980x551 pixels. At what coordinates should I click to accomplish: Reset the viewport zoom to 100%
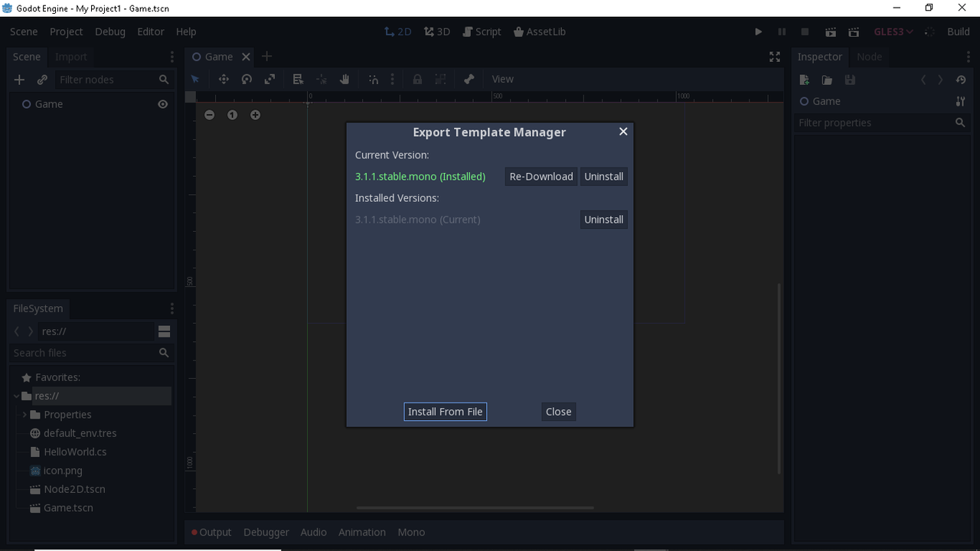click(x=232, y=115)
